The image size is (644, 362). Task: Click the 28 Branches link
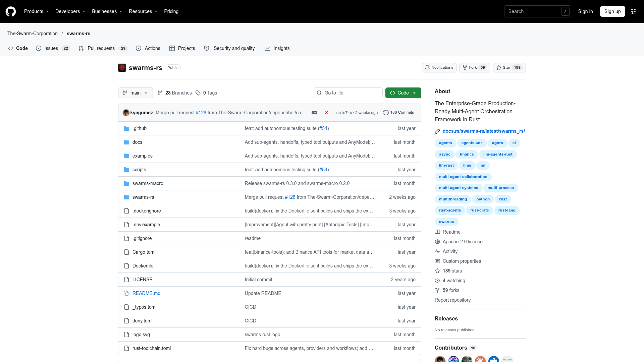pos(175,93)
